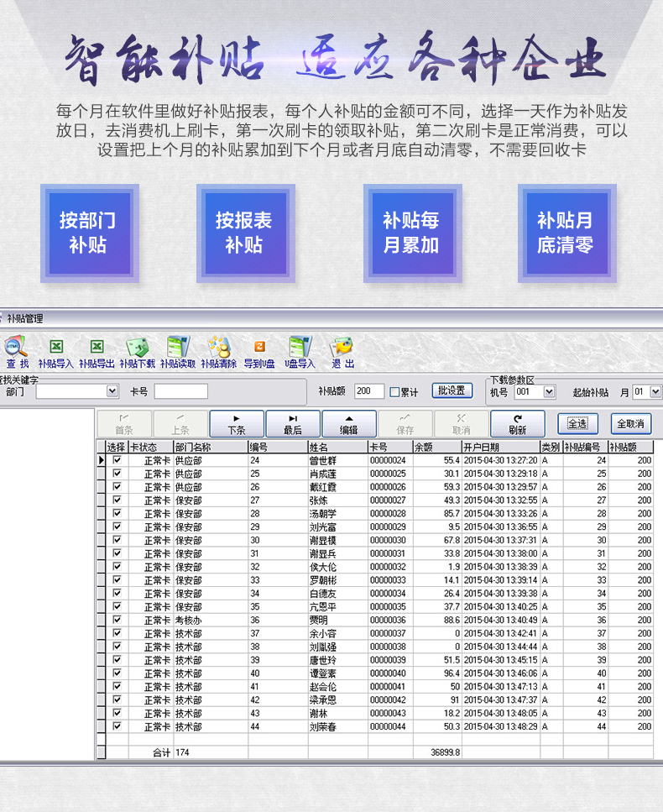The height and width of the screenshot is (812, 663).
Task: Click 补贴清除 clear icon
Action: click(218, 352)
